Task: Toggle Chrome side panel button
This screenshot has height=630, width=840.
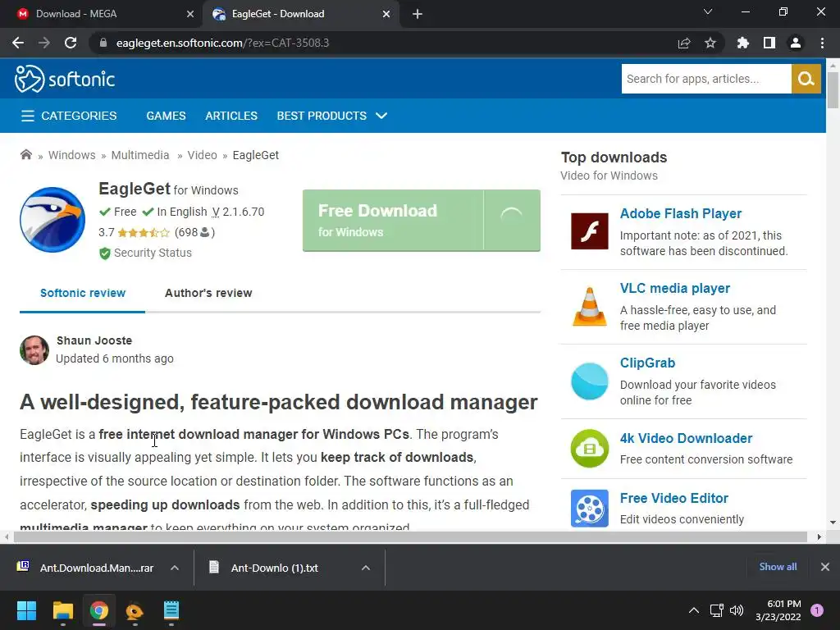Action: [x=769, y=43]
